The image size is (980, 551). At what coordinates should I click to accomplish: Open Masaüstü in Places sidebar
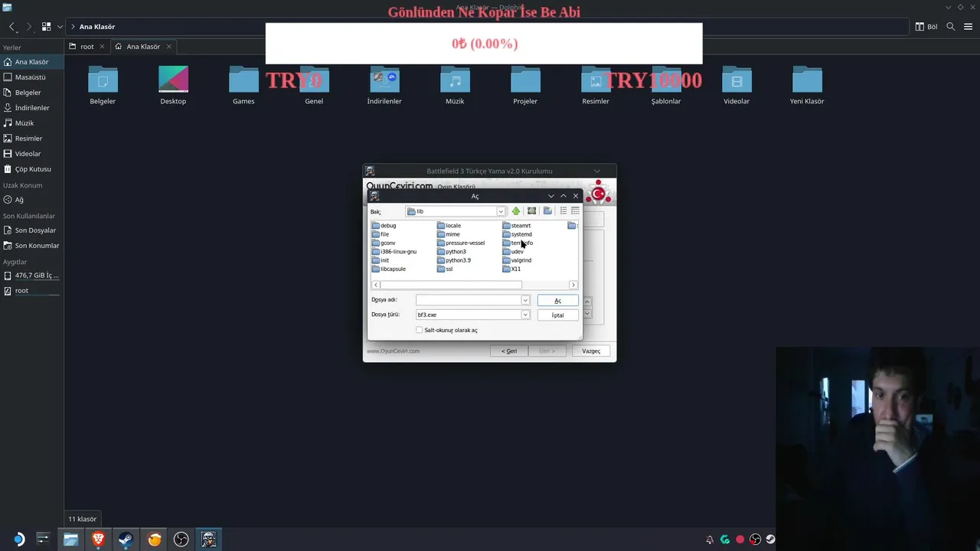click(31, 77)
